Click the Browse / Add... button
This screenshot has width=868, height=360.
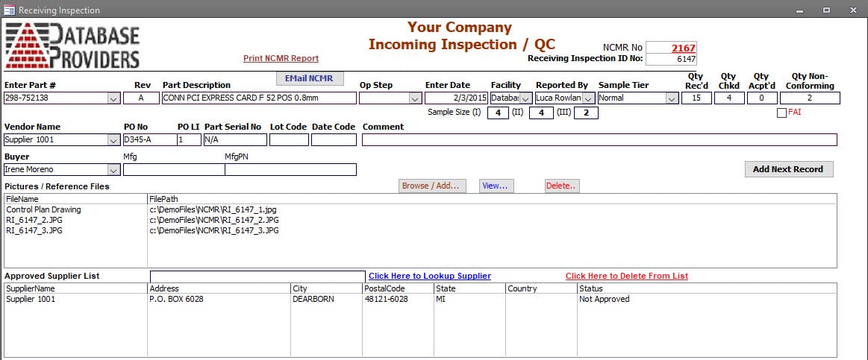coord(432,186)
